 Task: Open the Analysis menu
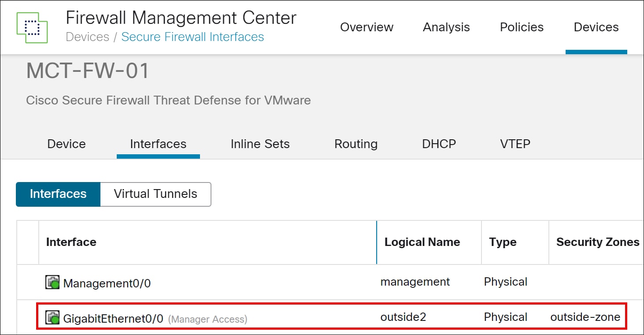coord(446,27)
